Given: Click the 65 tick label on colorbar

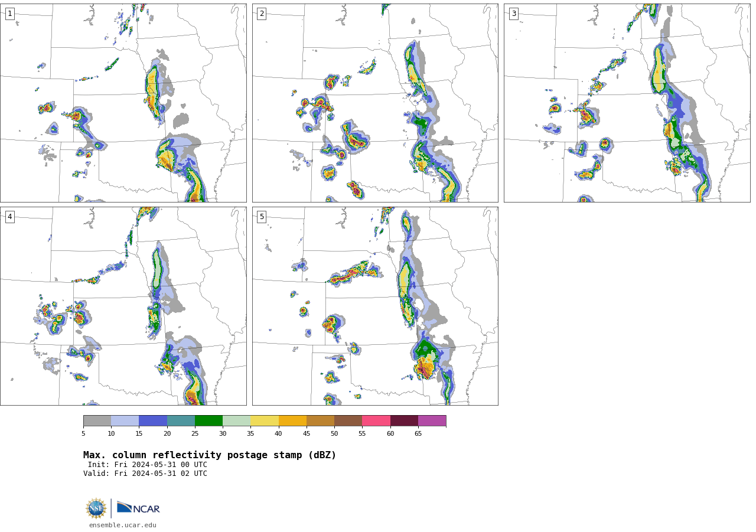Looking at the screenshot, I should click(x=418, y=434).
